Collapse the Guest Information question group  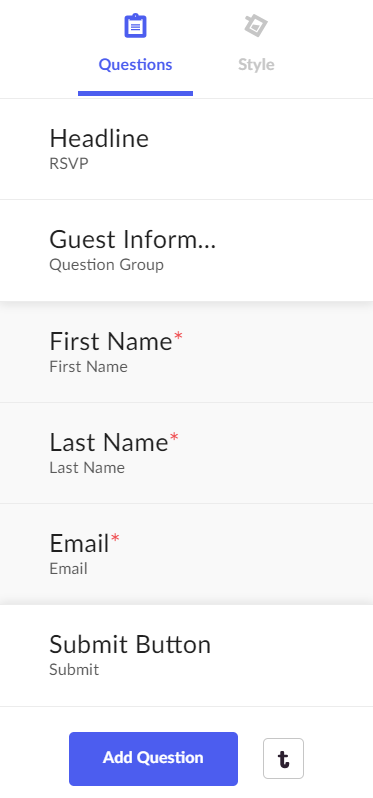[x=186, y=250]
